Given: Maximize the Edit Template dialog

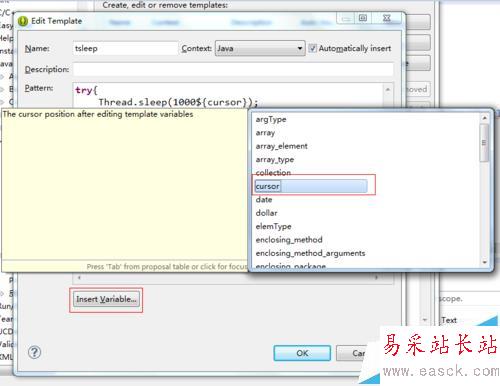Looking at the screenshot, I should (x=363, y=18).
